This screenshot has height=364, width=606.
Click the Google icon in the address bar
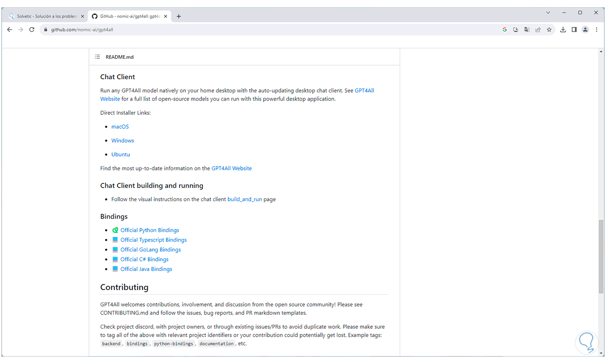coord(505,30)
